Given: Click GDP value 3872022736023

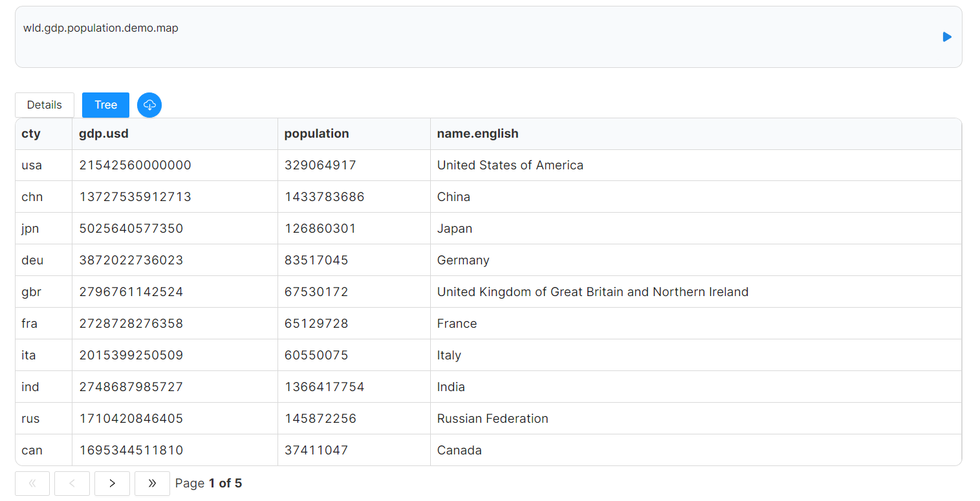Looking at the screenshot, I should pos(131,261).
